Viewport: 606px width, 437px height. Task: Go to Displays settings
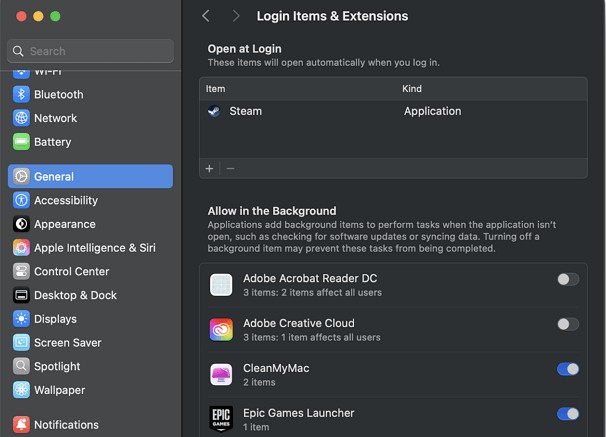pyautogui.click(x=55, y=319)
